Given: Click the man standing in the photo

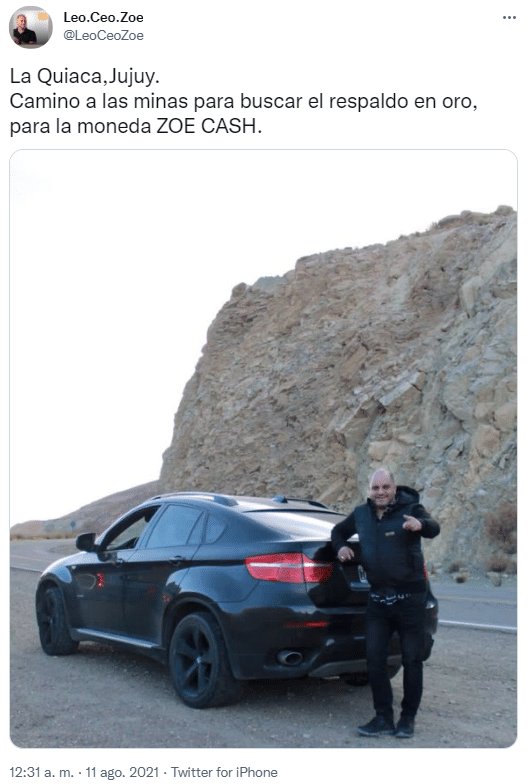Looking at the screenshot, I should click(x=387, y=602).
